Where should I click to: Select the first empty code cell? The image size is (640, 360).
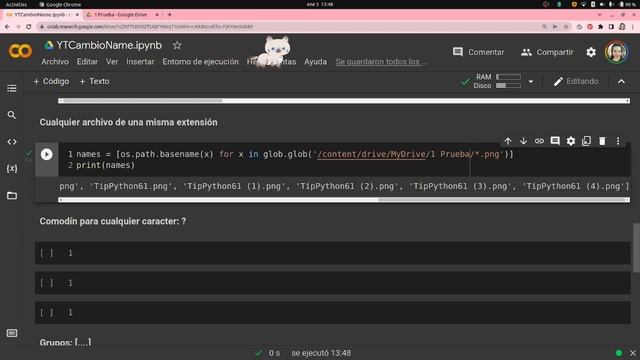pyautogui.click(x=333, y=253)
